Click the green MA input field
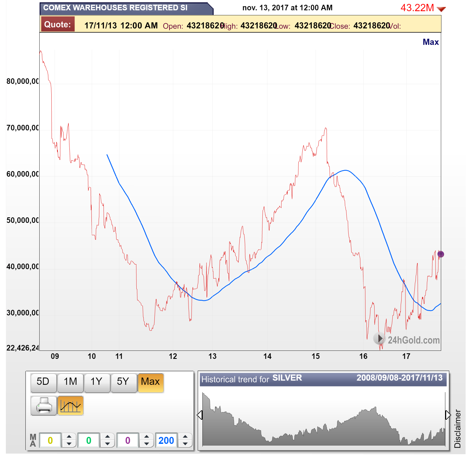The width and height of the screenshot is (476, 455). click(x=89, y=440)
